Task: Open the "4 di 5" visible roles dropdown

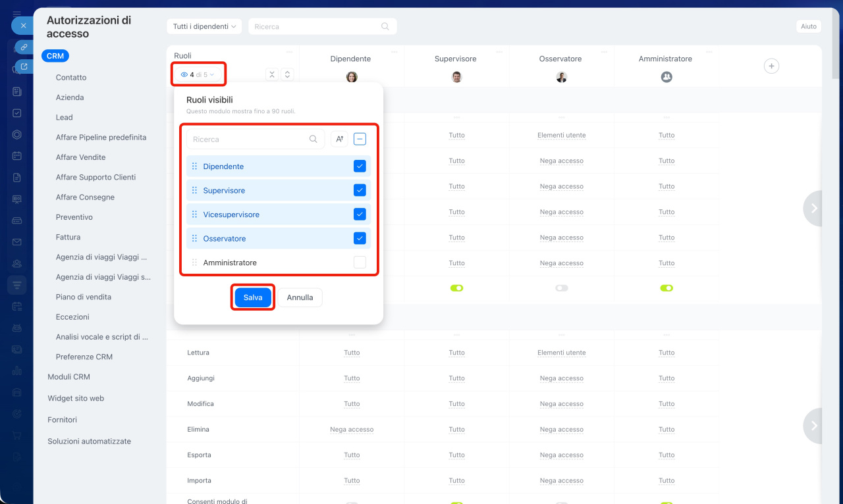Action: point(198,74)
